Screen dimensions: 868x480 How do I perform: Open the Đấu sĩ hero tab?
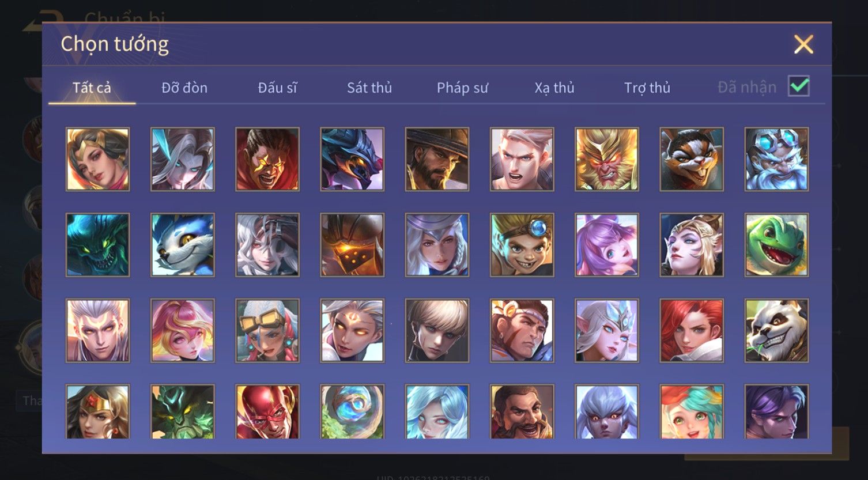click(x=277, y=88)
